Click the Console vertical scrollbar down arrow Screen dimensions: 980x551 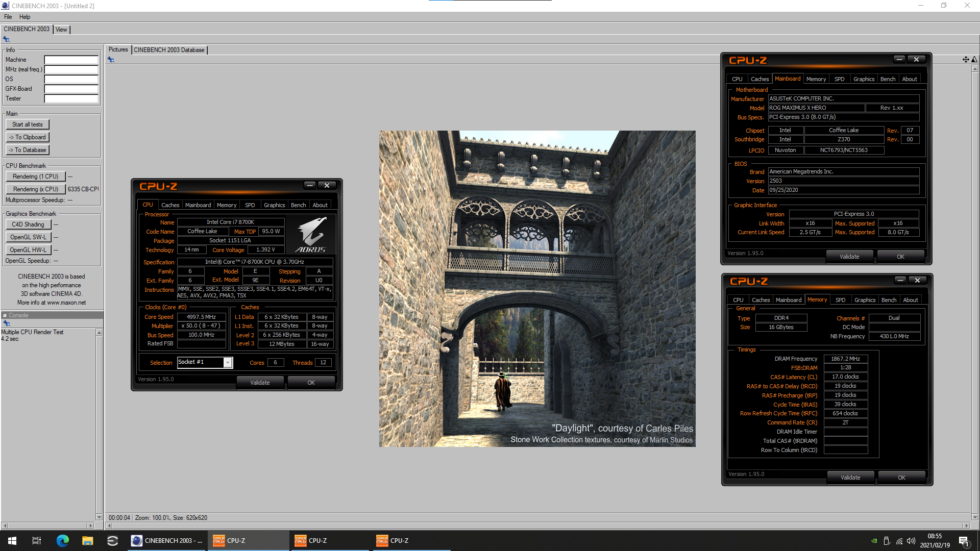99,517
